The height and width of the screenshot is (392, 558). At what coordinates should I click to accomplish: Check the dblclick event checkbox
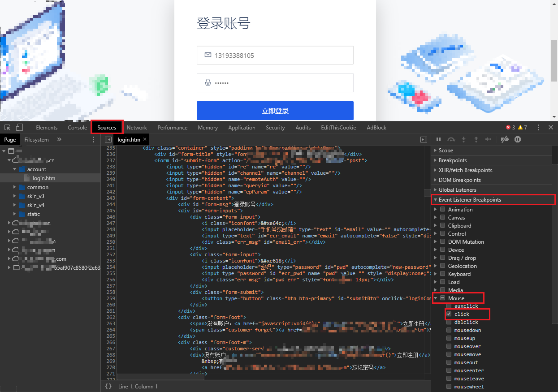tap(449, 322)
